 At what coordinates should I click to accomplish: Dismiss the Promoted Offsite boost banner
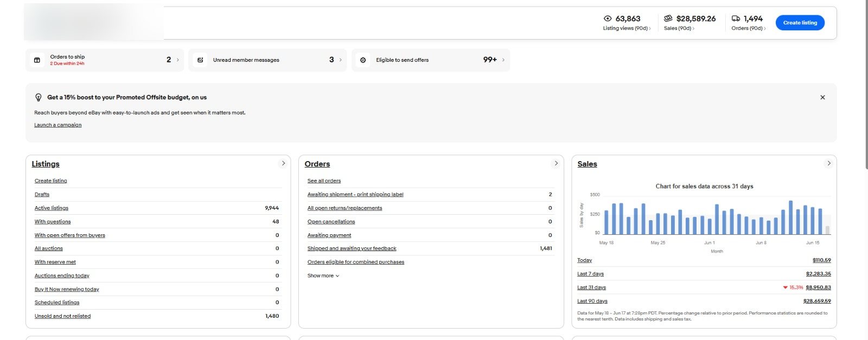[822, 97]
